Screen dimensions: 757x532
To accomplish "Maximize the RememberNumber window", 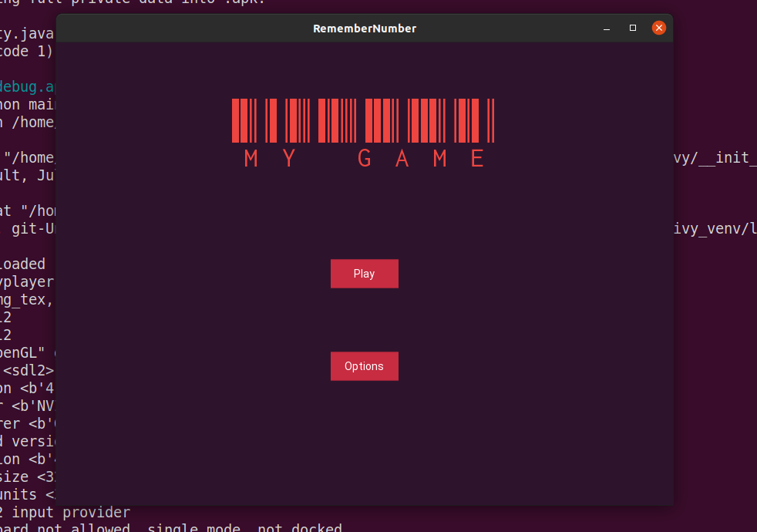I will point(633,28).
